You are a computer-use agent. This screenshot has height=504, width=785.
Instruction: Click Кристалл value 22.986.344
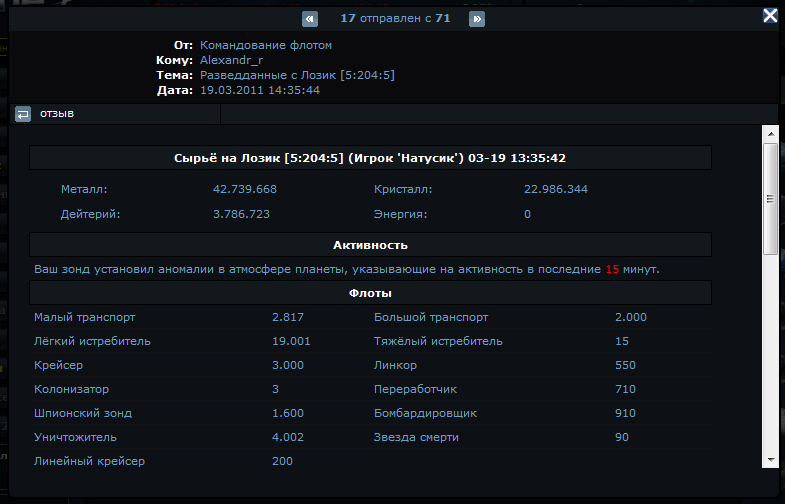pyautogui.click(x=556, y=189)
